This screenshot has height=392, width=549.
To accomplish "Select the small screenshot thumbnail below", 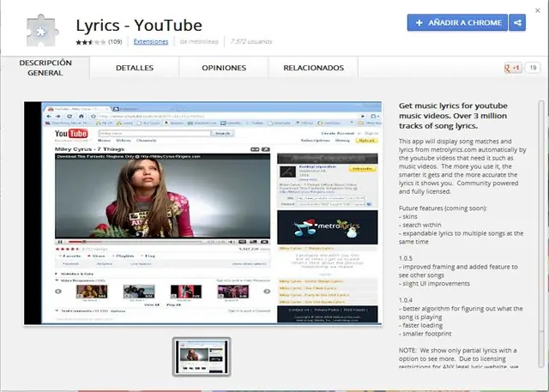I will (x=202, y=357).
